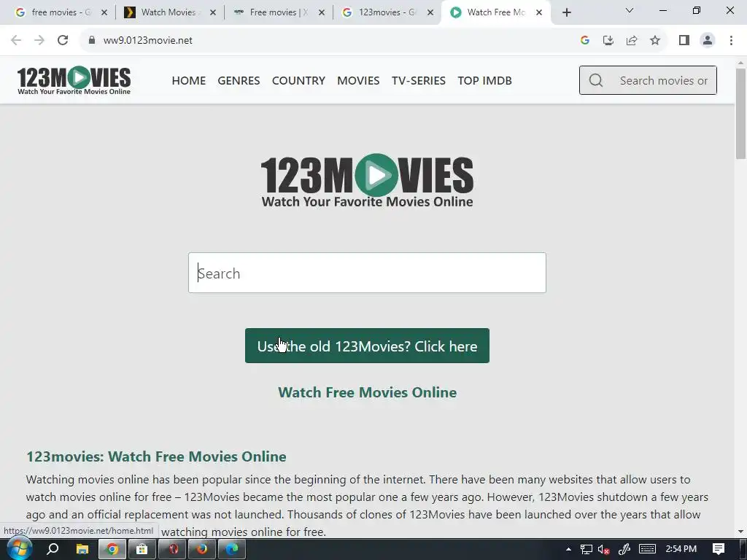The image size is (747, 560).
Task: Close the 'Watch Movies' tab
Action: pyautogui.click(x=213, y=13)
